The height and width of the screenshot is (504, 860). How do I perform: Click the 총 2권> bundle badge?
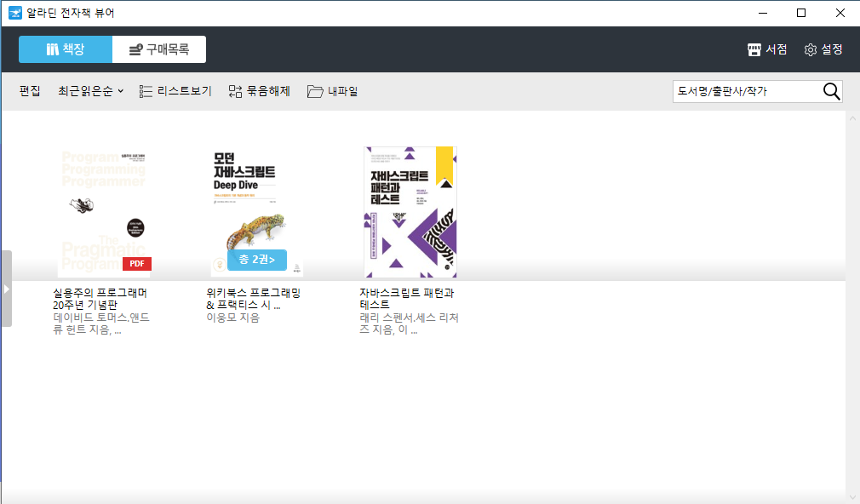tap(256, 260)
